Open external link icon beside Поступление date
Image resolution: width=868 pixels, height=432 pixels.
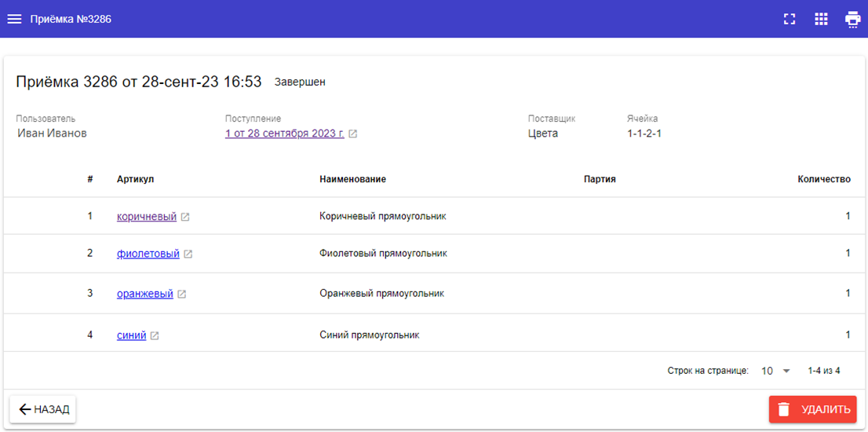click(353, 134)
